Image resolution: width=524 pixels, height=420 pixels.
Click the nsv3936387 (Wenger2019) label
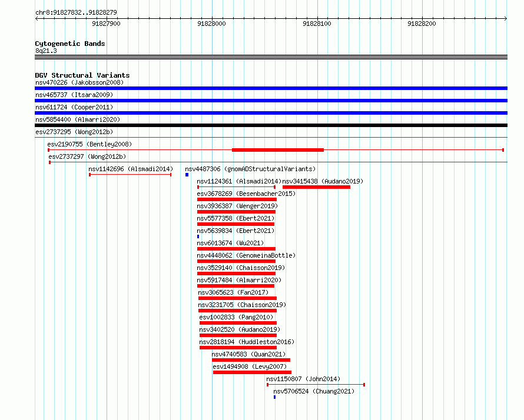[237, 206]
